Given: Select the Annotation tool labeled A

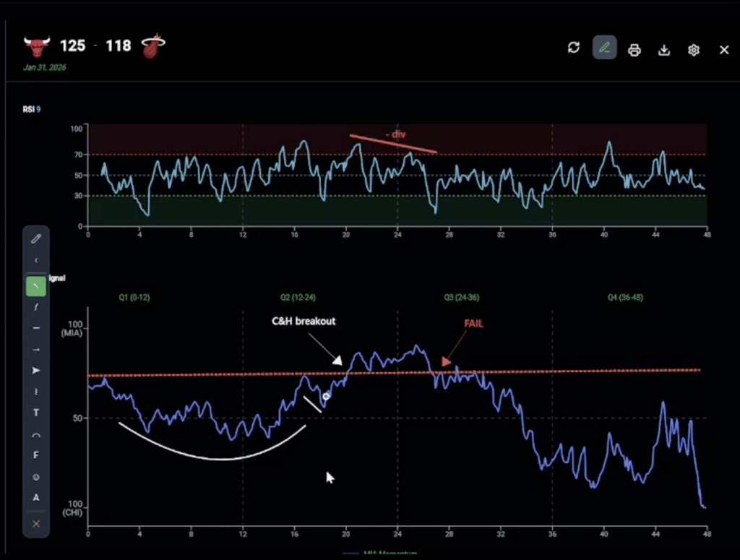Looking at the screenshot, I should click(x=36, y=497).
